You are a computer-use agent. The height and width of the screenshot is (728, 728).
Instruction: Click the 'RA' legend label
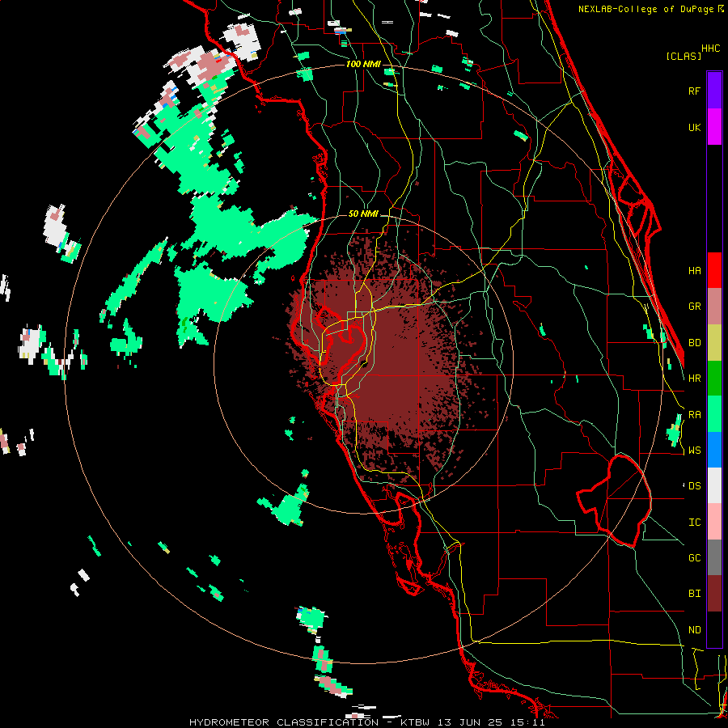pyautogui.click(x=694, y=415)
